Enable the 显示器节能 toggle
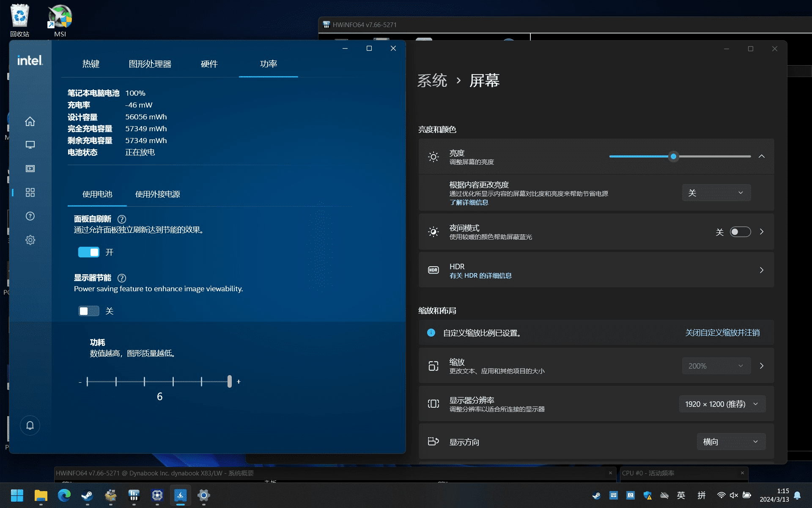 89,311
